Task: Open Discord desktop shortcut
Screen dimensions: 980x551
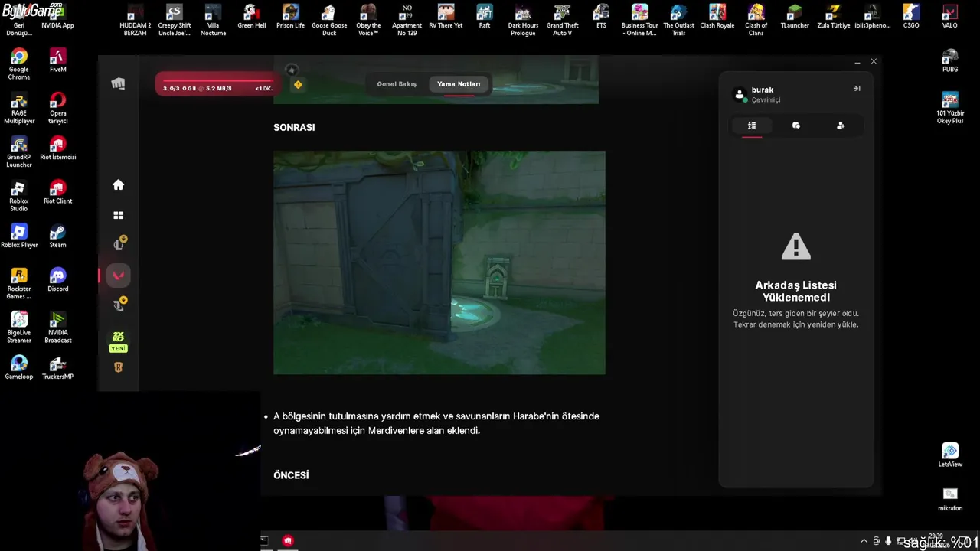Action: (57, 280)
